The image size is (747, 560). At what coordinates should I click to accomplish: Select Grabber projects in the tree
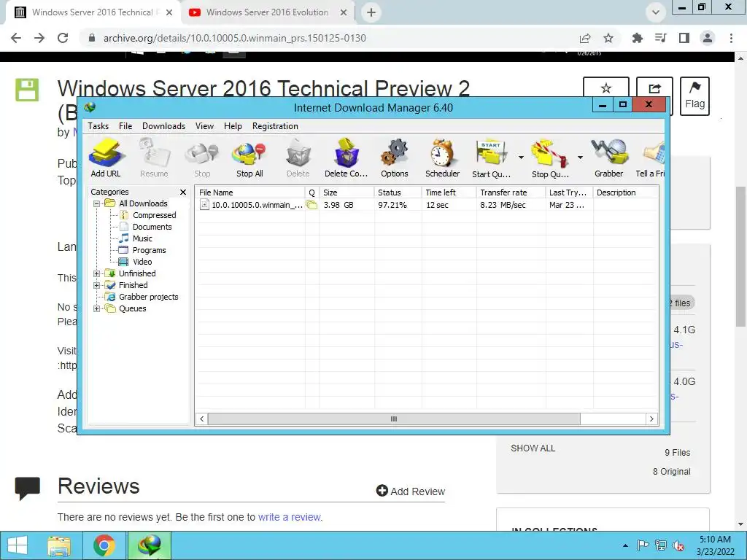[148, 297]
